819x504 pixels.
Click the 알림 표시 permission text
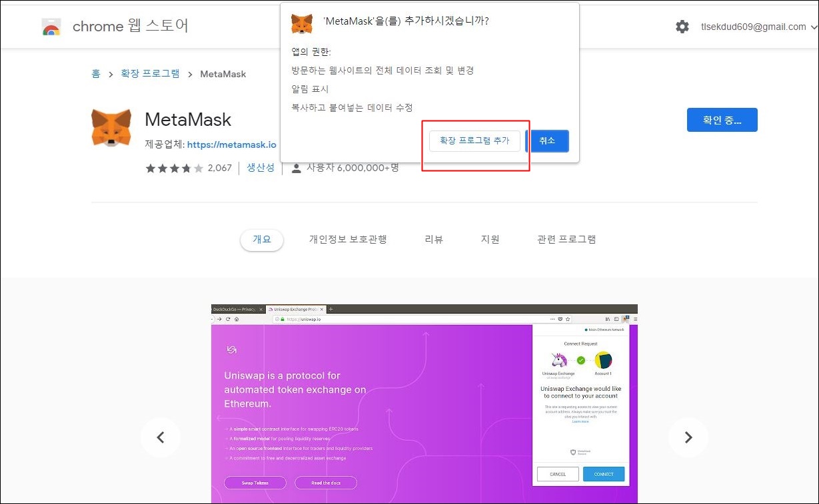(x=310, y=89)
